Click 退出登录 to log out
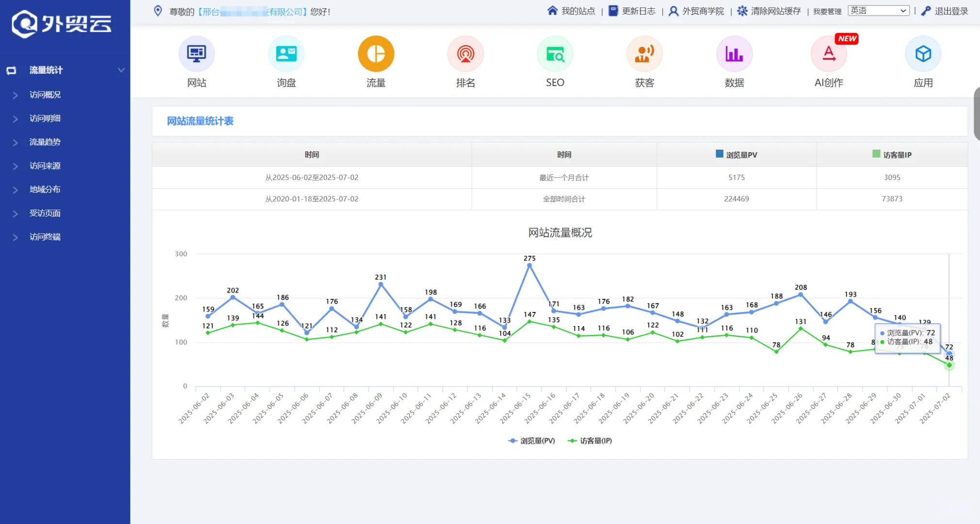 click(951, 11)
